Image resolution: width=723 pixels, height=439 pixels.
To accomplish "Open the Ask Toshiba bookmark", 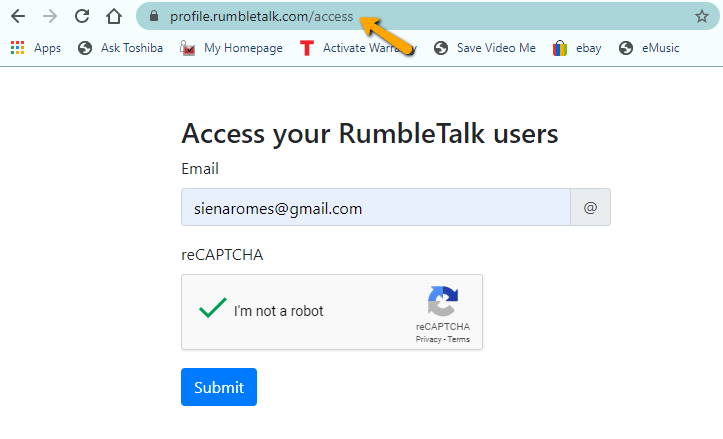I will 120,48.
